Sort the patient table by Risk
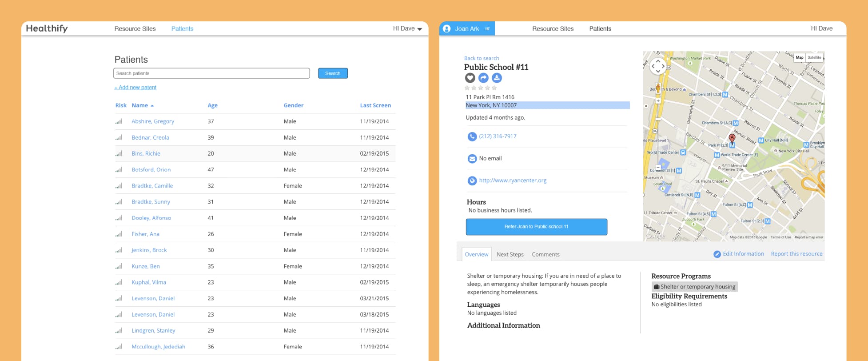The width and height of the screenshot is (868, 361). tap(121, 105)
